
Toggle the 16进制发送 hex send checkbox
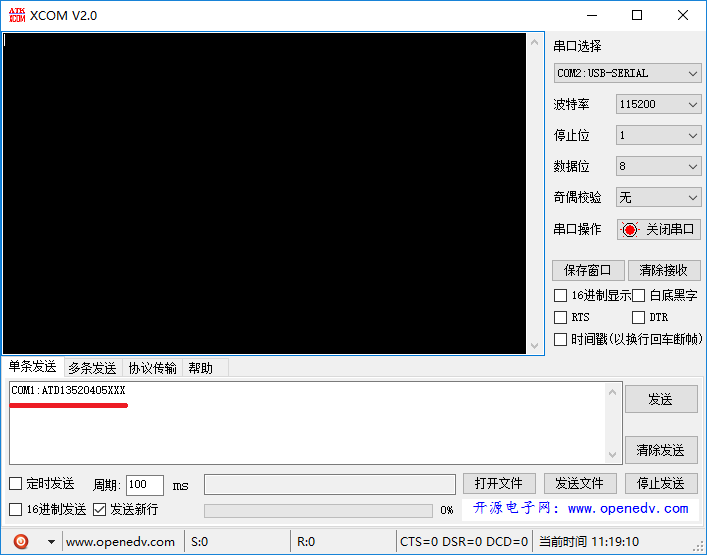click(15, 509)
